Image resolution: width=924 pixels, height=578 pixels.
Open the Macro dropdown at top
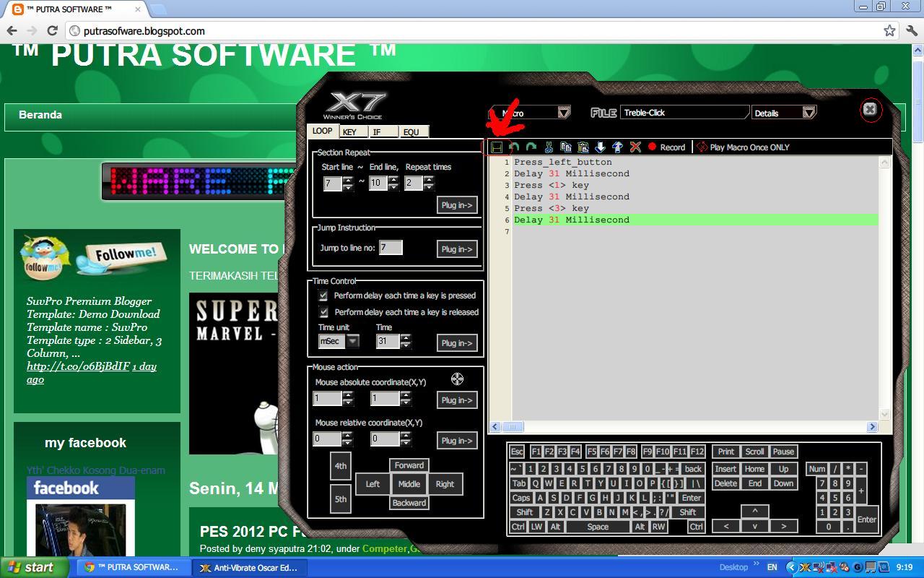[564, 113]
